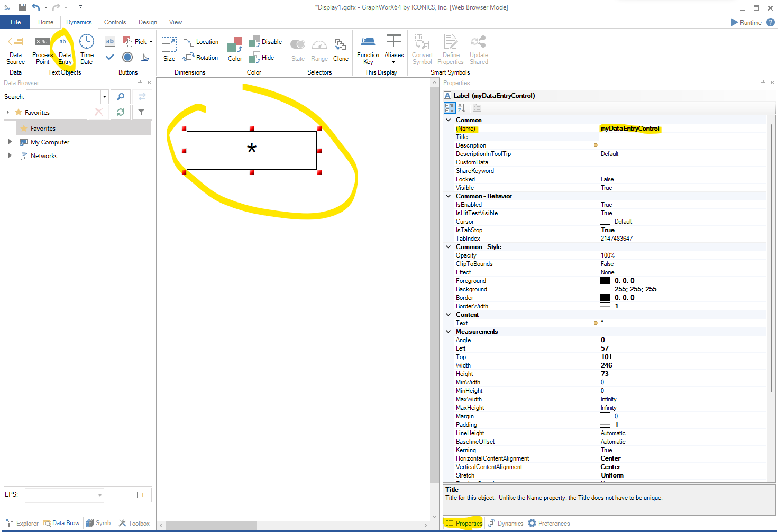Viewport: 778px width, 532px height.
Task: Open the EPS dropdown
Action: click(x=99, y=496)
